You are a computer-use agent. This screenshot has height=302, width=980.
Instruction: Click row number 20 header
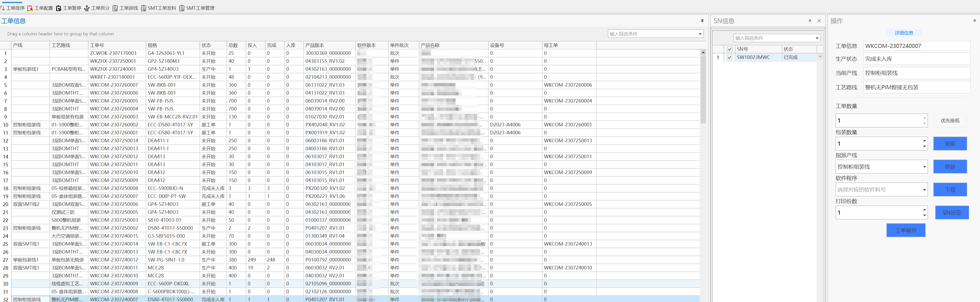click(x=6, y=204)
